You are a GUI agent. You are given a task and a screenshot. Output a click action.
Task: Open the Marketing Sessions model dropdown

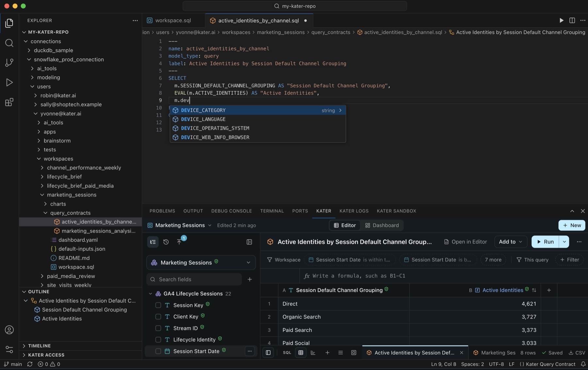coord(201,262)
